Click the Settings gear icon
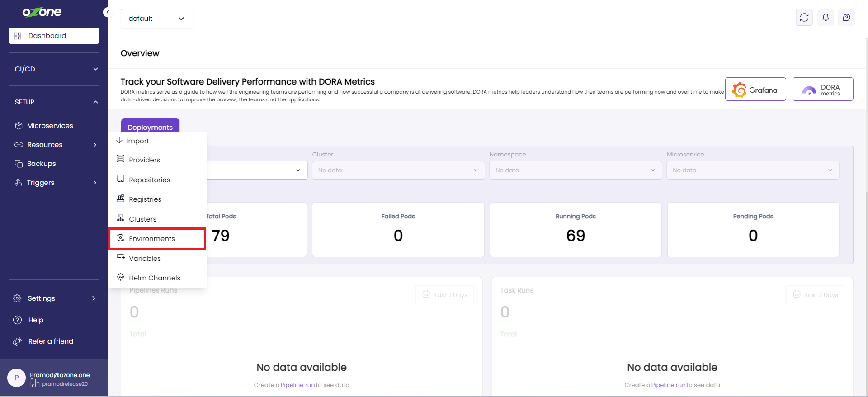The height and width of the screenshot is (397, 868). 17,298
